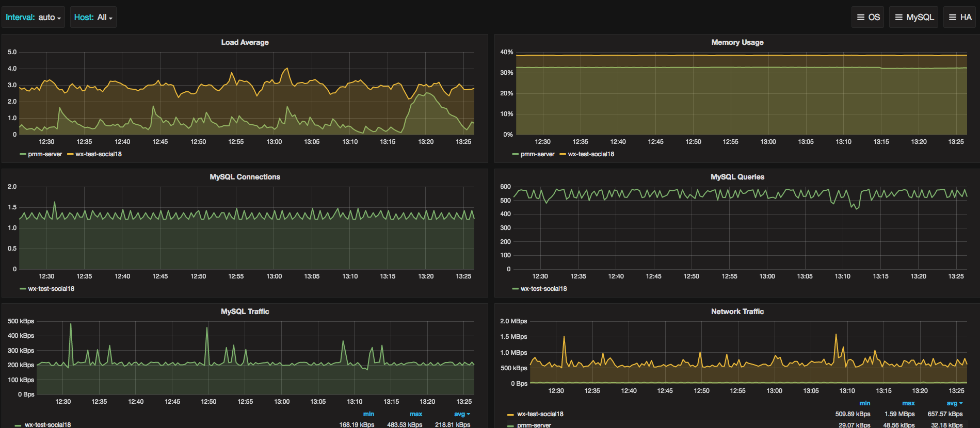Image resolution: width=980 pixels, height=428 pixels.
Task: Click the caret arrow after Host All
Action: click(x=110, y=19)
